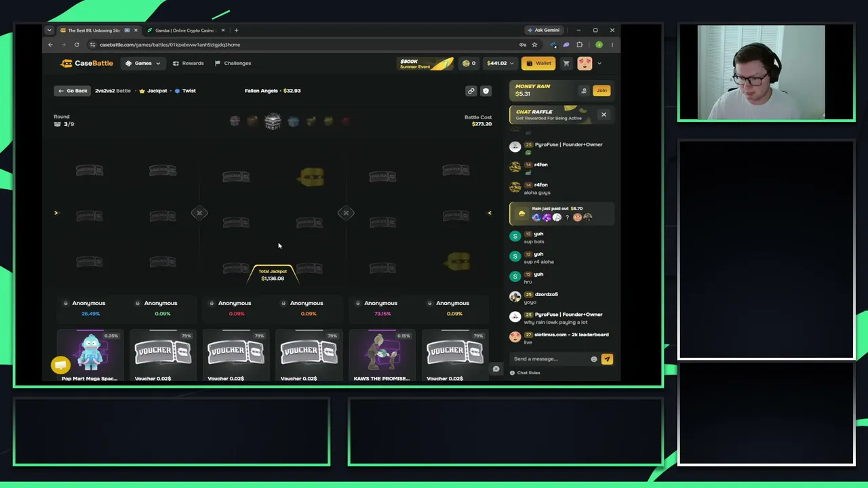Click the 73.15% win chance
This screenshot has height=488, width=868.
click(x=382, y=314)
